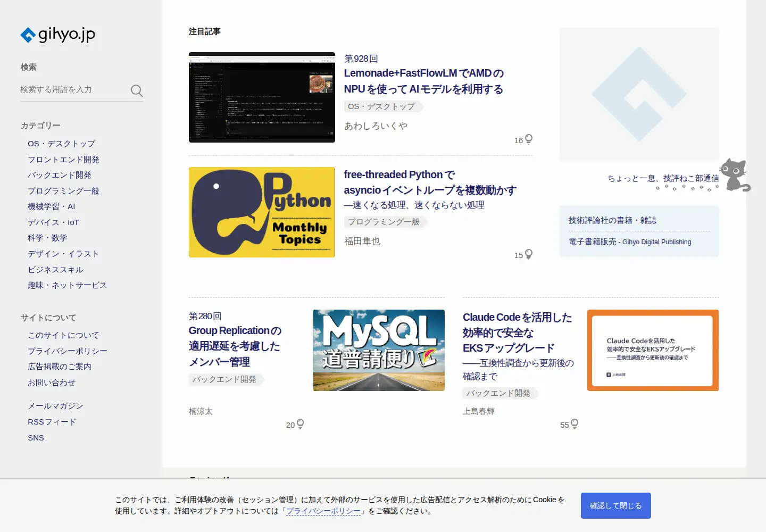This screenshot has width=766, height=532.
Task: Click 確認して閉じる cookie button
Action: (x=616, y=505)
